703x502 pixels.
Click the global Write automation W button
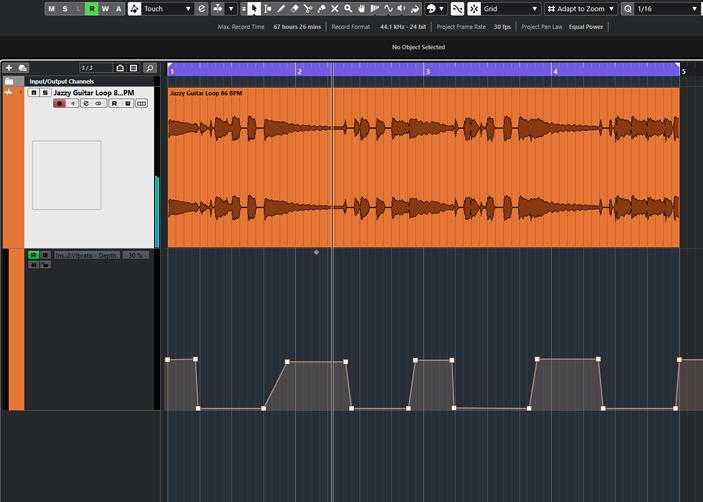pyautogui.click(x=105, y=9)
